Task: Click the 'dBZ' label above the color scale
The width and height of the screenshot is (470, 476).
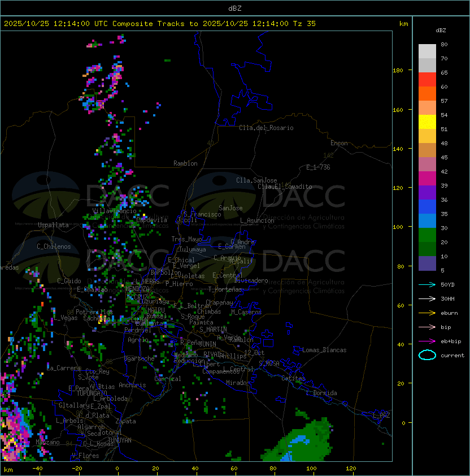Action: 441,31
